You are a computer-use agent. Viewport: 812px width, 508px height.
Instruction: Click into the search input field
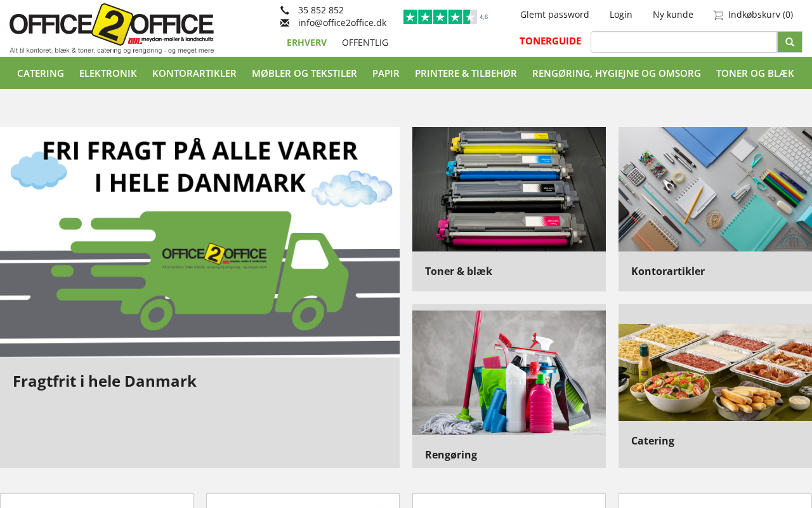click(684, 42)
